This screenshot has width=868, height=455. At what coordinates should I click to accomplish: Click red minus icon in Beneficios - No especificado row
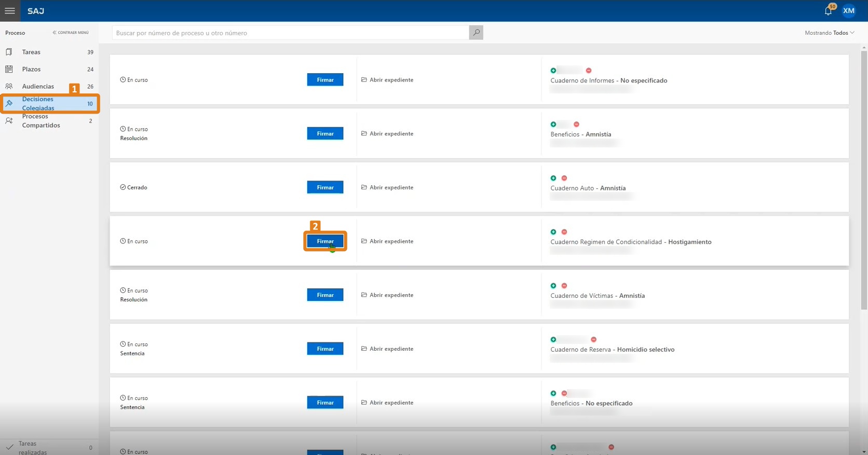tap(564, 393)
